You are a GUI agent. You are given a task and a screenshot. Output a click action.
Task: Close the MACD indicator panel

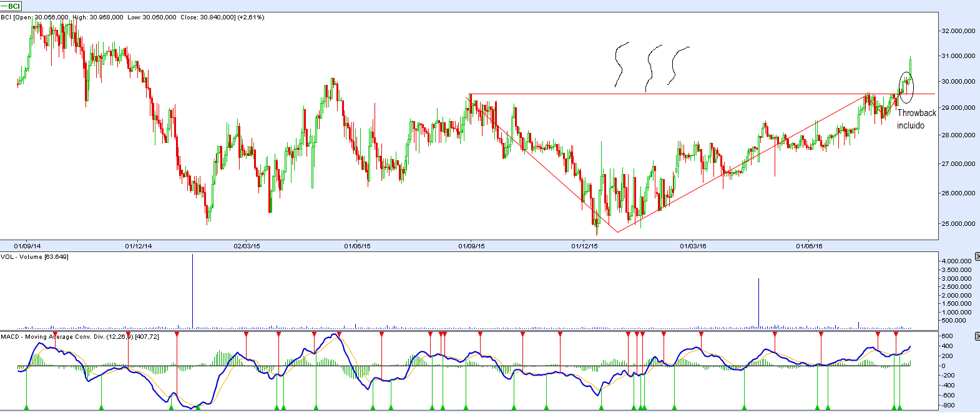pos(977,336)
